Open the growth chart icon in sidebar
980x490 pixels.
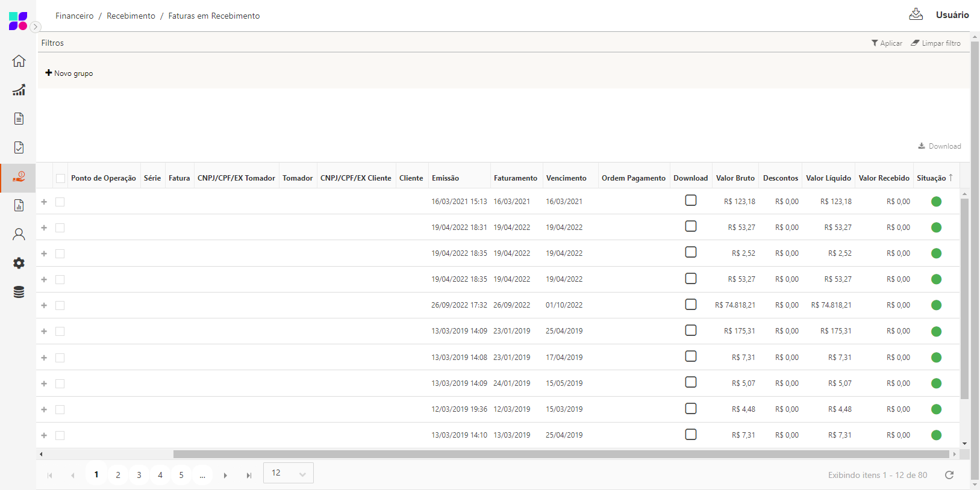19,90
